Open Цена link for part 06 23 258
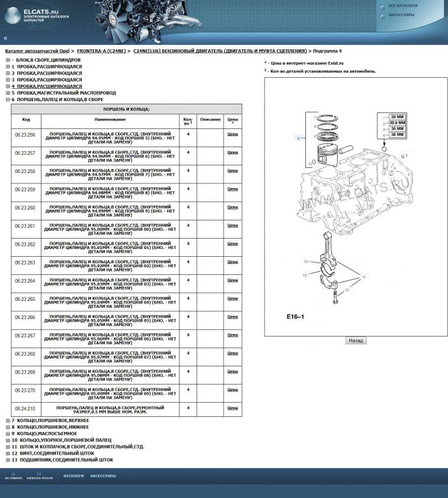Viewport: 448px width, 498px height. point(232,171)
